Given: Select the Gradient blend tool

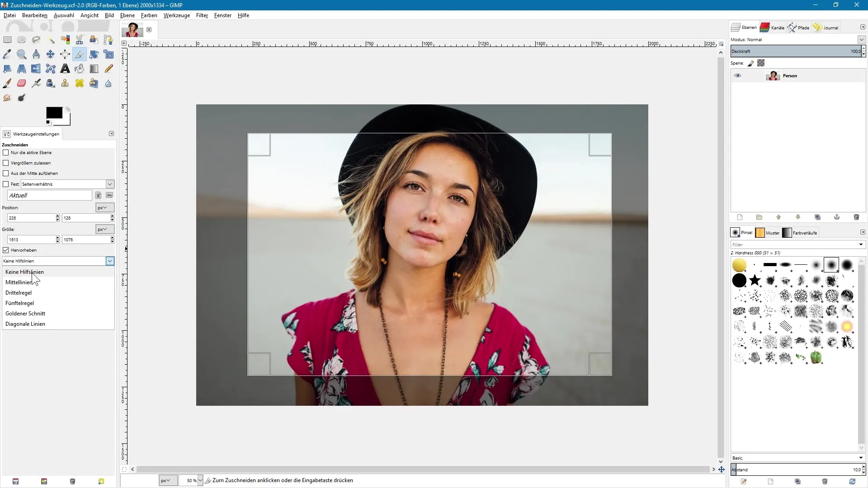Looking at the screenshot, I should click(94, 69).
